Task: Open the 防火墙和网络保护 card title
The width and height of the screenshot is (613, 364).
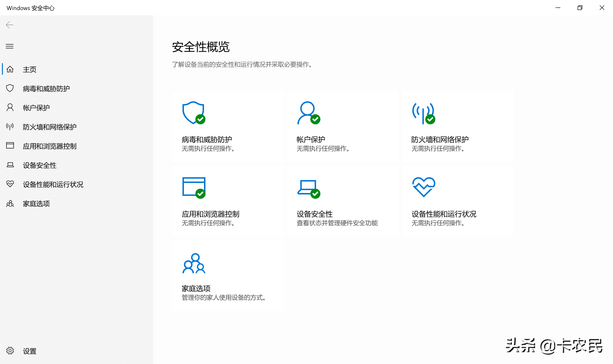Action: tap(440, 140)
